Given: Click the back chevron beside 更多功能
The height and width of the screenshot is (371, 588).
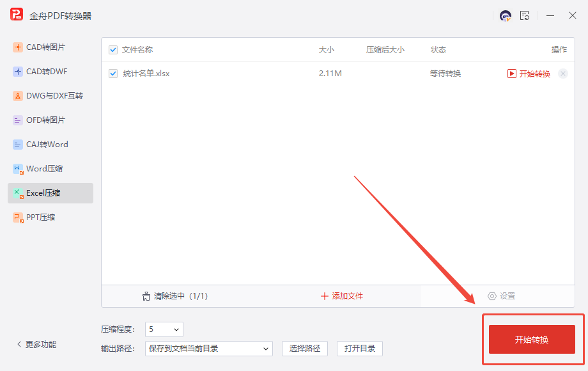Looking at the screenshot, I should [19, 344].
